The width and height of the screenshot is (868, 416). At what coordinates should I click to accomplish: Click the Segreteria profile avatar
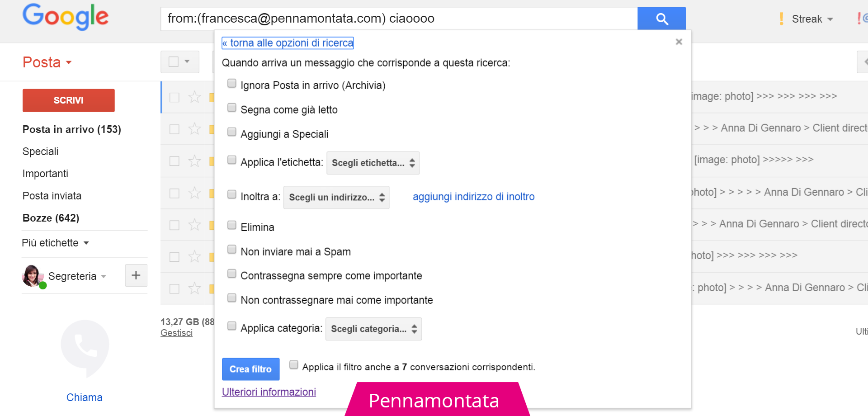pyautogui.click(x=32, y=276)
